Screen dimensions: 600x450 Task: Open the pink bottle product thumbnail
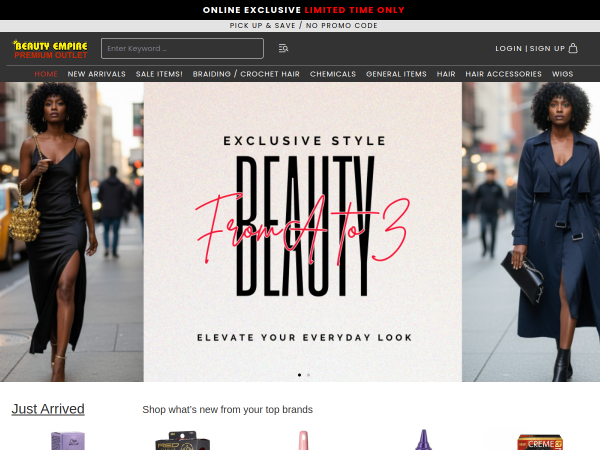click(x=303, y=440)
